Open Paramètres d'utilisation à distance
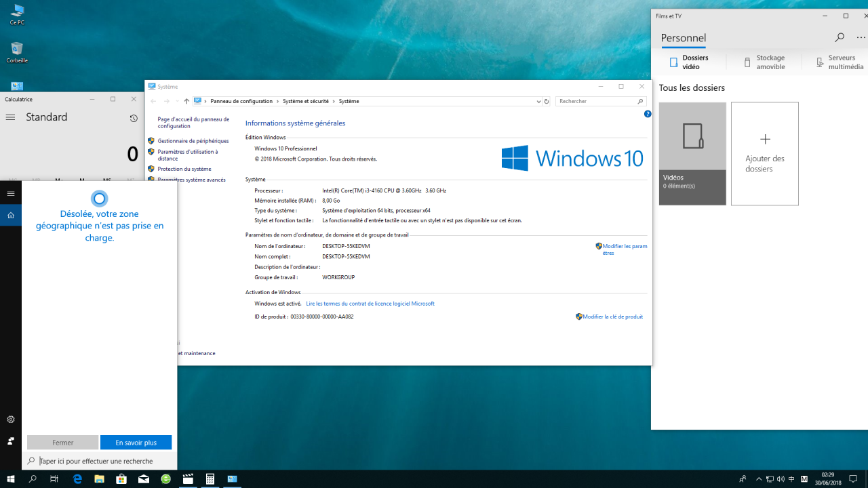 point(188,155)
